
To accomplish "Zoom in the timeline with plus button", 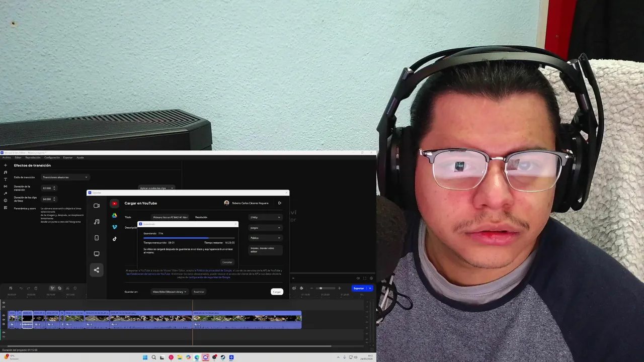I will (339, 288).
